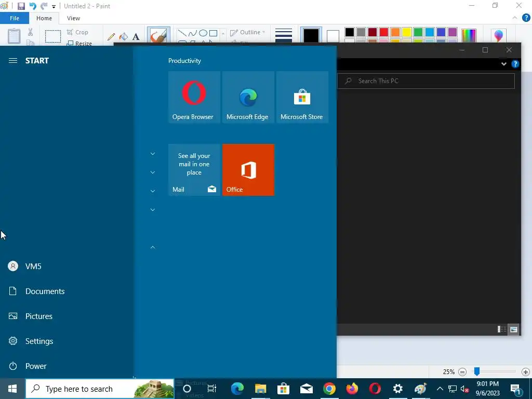Select the Oval shape in Paint

[x=203, y=33]
